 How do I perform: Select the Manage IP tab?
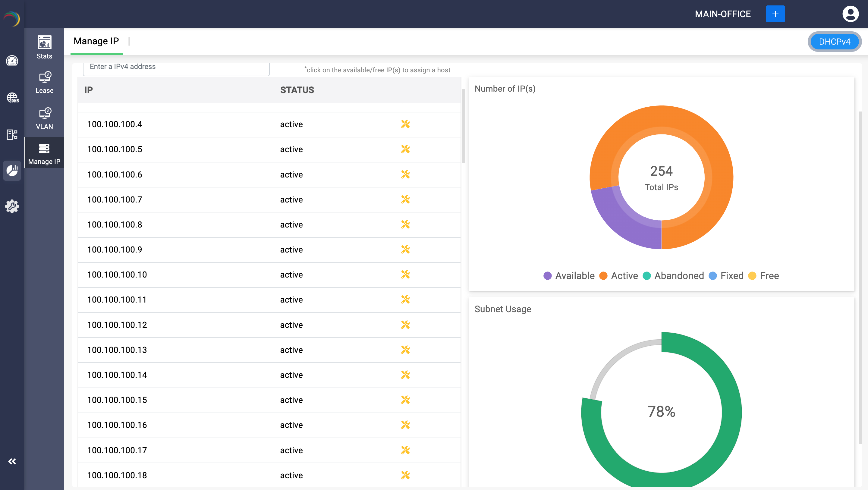(x=96, y=41)
